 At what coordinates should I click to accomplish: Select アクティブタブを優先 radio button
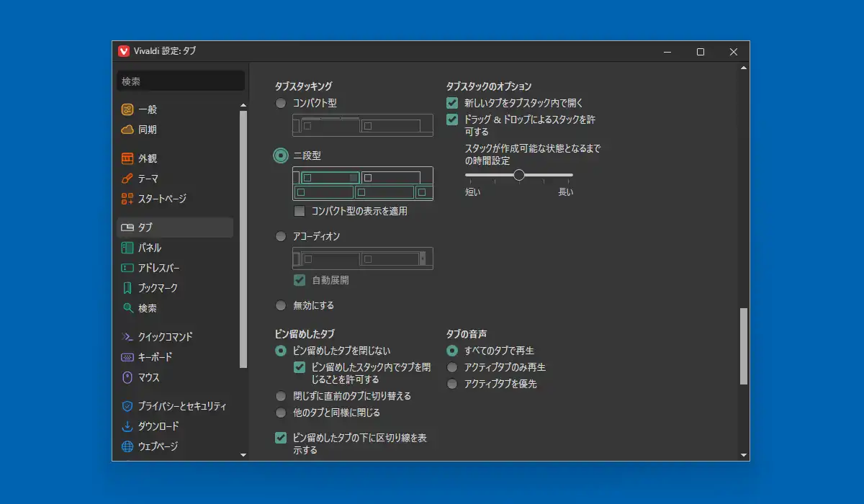click(x=452, y=384)
